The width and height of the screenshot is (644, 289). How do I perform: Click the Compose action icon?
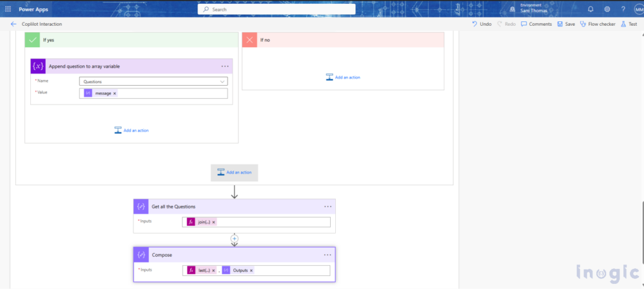pyautogui.click(x=141, y=255)
